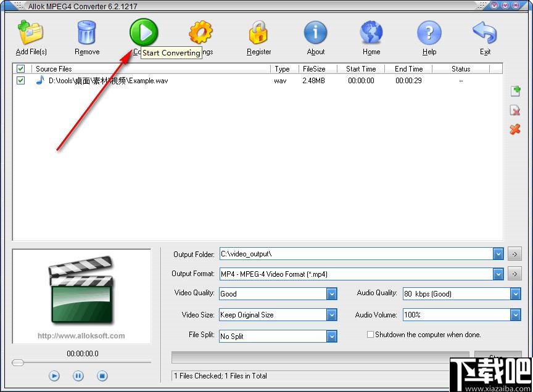
Task: Expand the Output Folder dropdown
Action: click(x=498, y=254)
